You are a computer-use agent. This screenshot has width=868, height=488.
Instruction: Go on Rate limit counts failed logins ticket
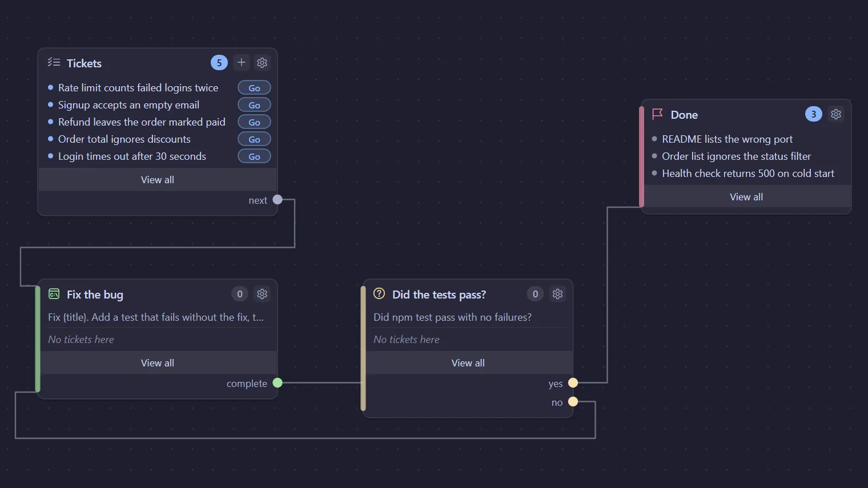click(x=254, y=88)
